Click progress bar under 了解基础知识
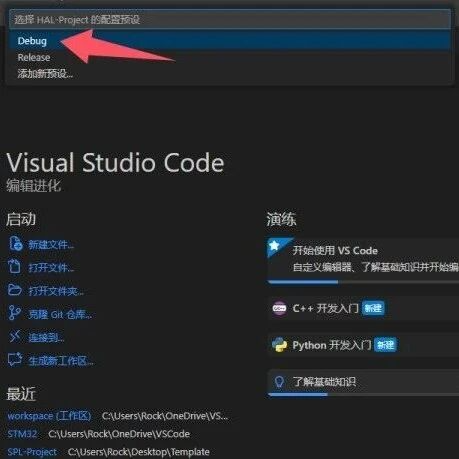 pyautogui.click(x=363, y=395)
